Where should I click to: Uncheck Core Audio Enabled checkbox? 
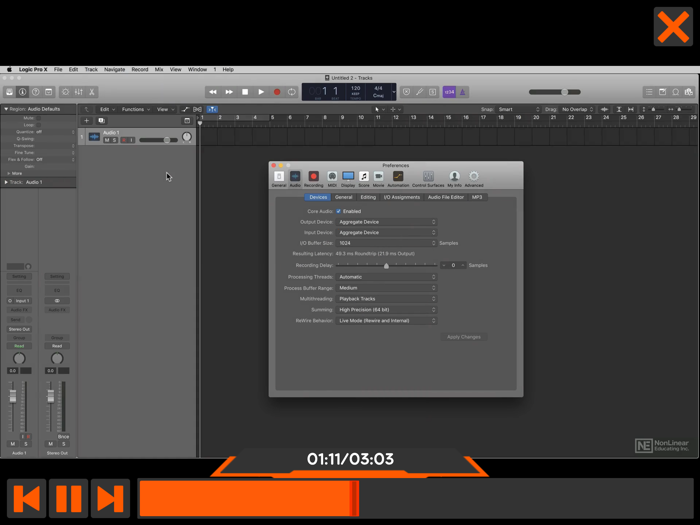(x=338, y=211)
